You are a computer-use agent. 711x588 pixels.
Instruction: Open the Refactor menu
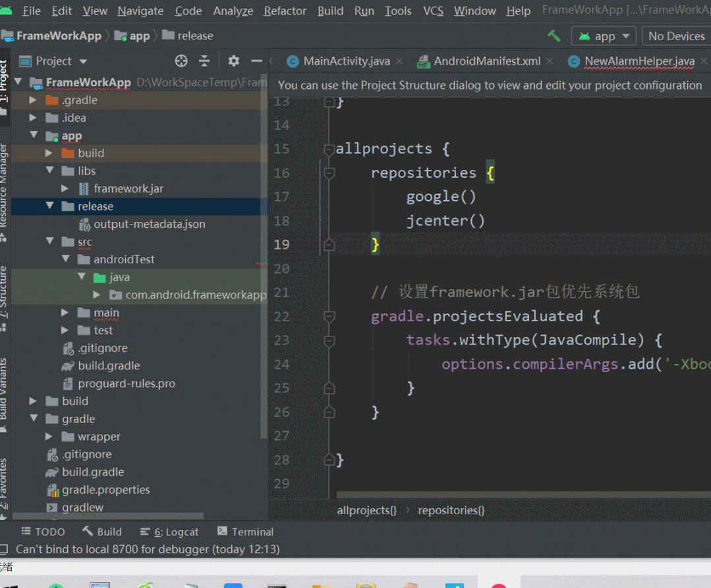click(285, 11)
